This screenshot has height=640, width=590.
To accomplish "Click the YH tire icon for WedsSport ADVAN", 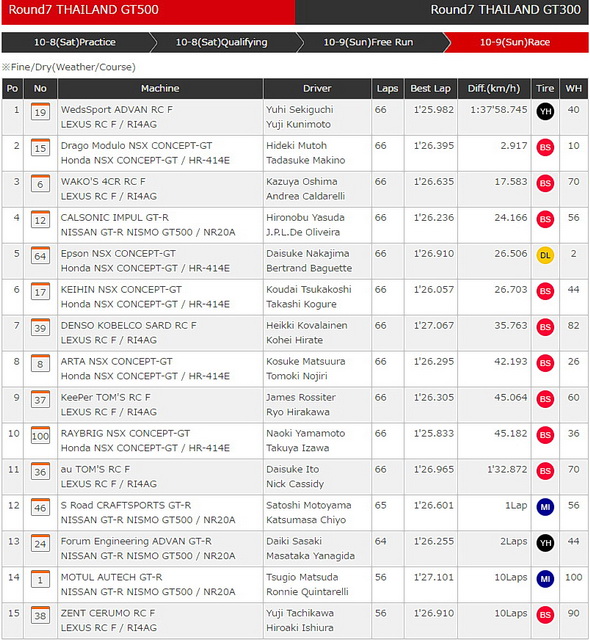I will (545, 111).
